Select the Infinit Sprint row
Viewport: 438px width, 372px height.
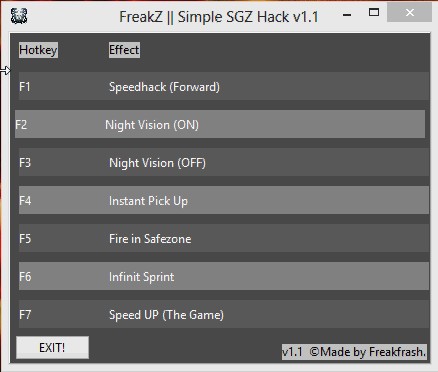(224, 276)
